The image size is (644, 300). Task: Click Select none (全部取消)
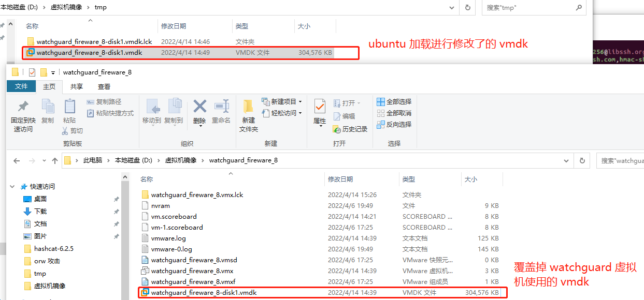click(394, 113)
